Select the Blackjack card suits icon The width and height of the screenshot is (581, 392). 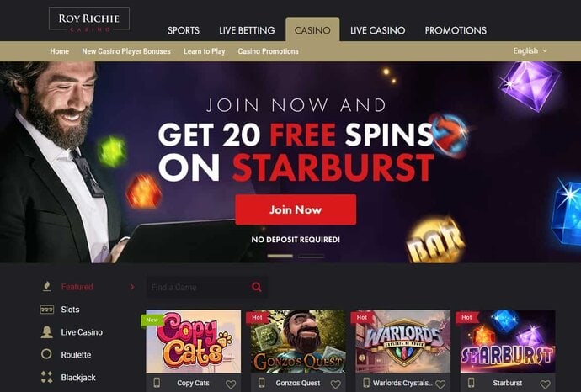click(x=46, y=377)
